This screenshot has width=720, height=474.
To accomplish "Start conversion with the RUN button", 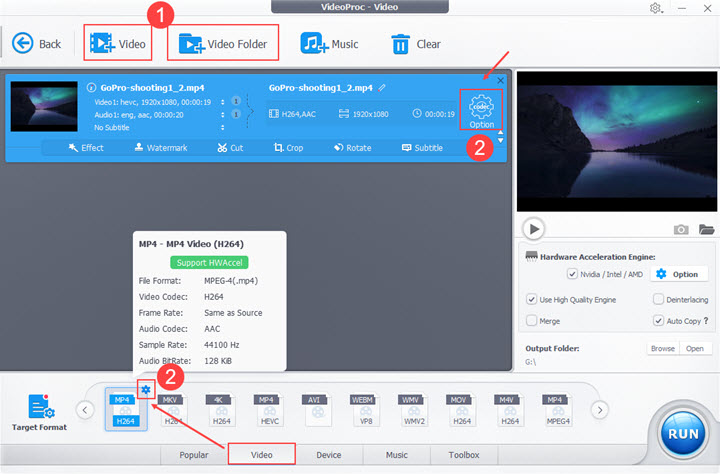I will [683, 434].
